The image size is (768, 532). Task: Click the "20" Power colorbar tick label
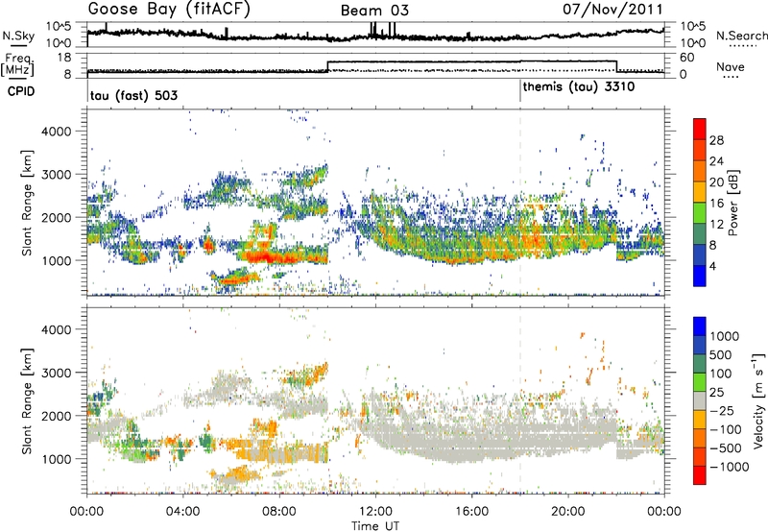[716, 182]
